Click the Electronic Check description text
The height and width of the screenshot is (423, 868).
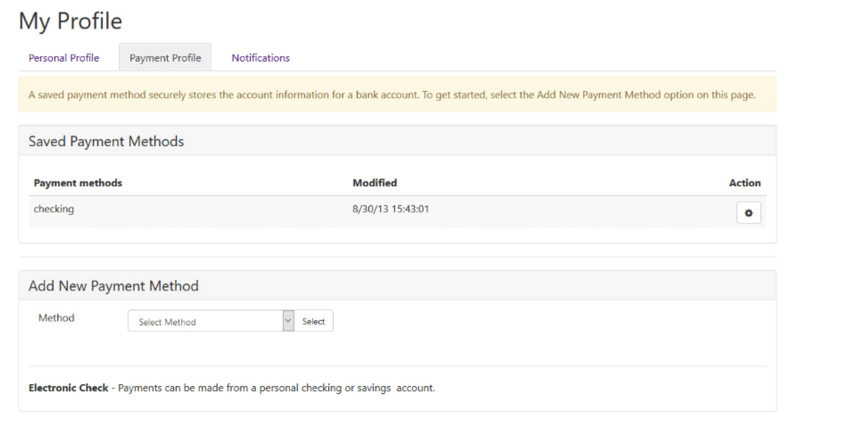[232, 388]
